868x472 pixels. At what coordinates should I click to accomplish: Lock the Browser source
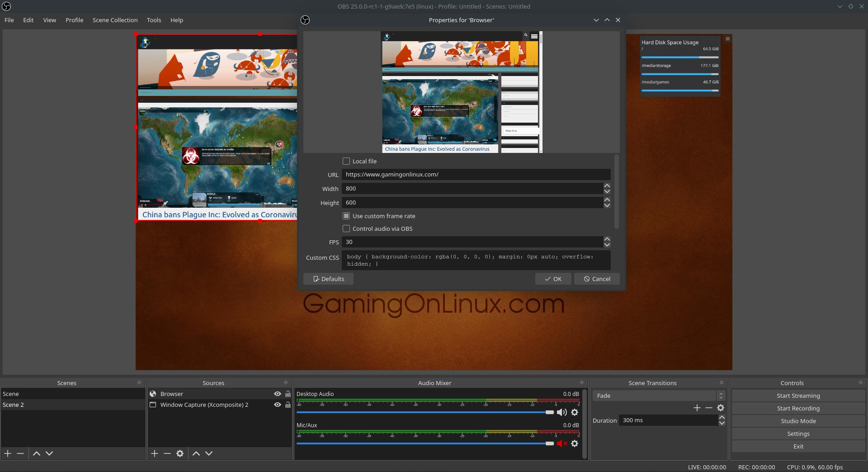(288, 394)
